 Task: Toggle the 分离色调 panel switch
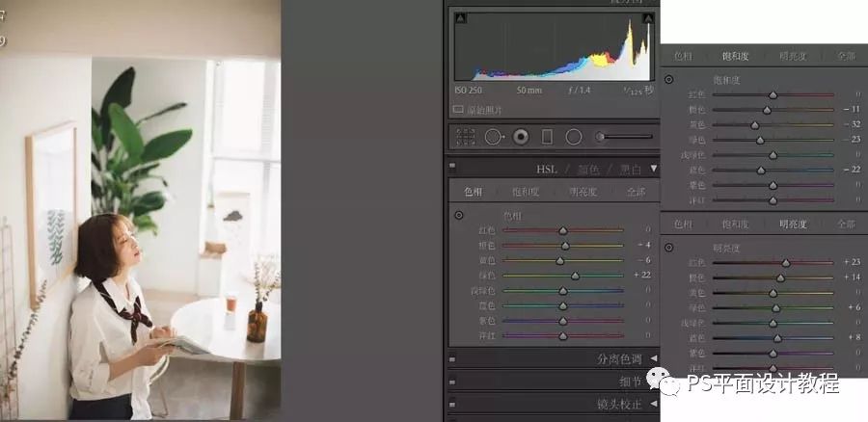click(452, 359)
